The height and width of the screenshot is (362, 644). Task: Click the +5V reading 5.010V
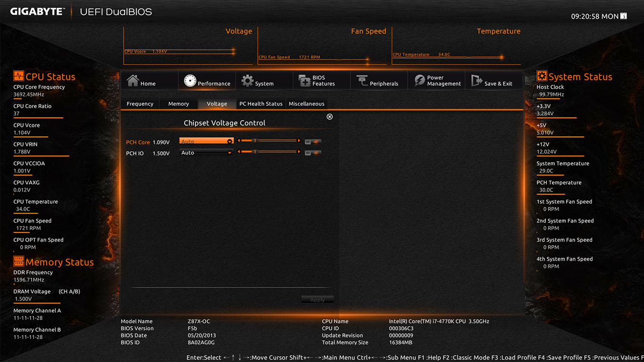(x=545, y=132)
